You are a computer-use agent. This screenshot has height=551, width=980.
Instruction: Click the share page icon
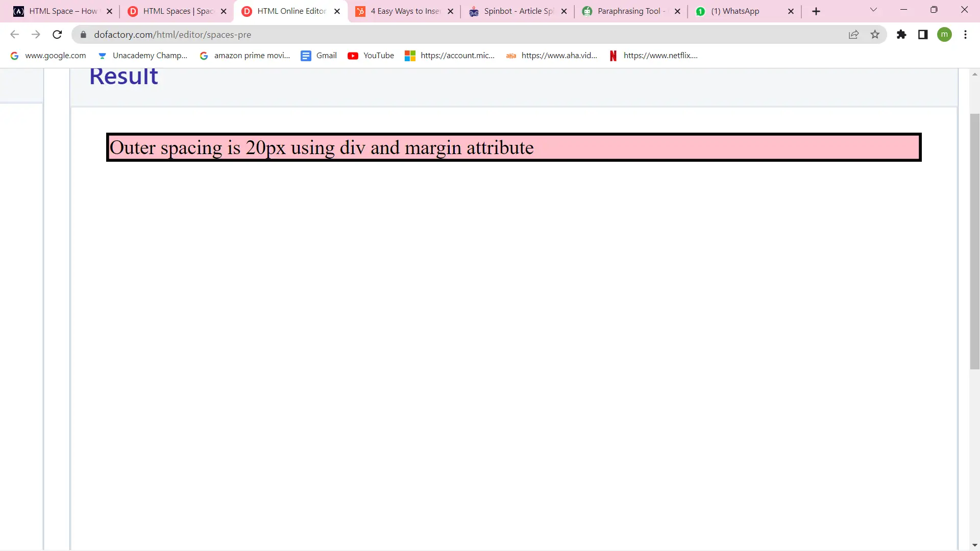click(853, 34)
